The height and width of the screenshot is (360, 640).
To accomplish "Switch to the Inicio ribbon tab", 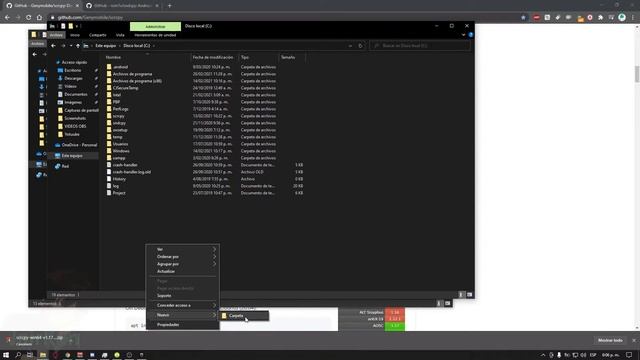I will [75, 35].
